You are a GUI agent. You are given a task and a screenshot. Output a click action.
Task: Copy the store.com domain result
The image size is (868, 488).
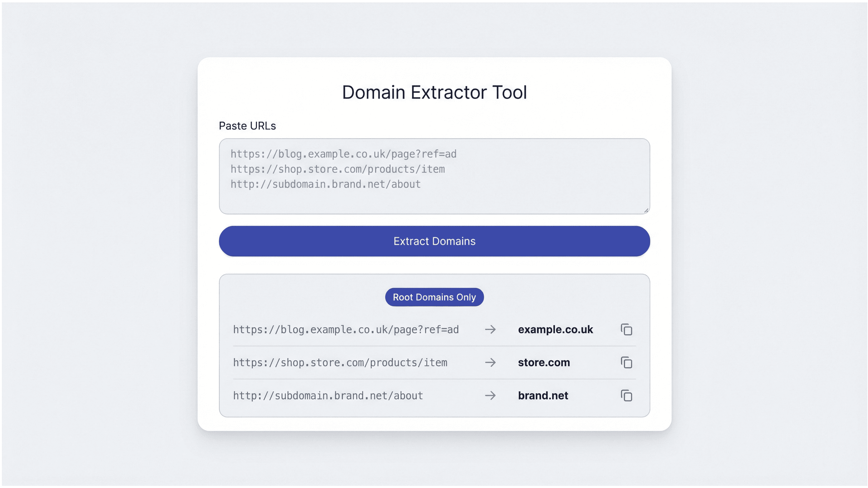(x=626, y=363)
